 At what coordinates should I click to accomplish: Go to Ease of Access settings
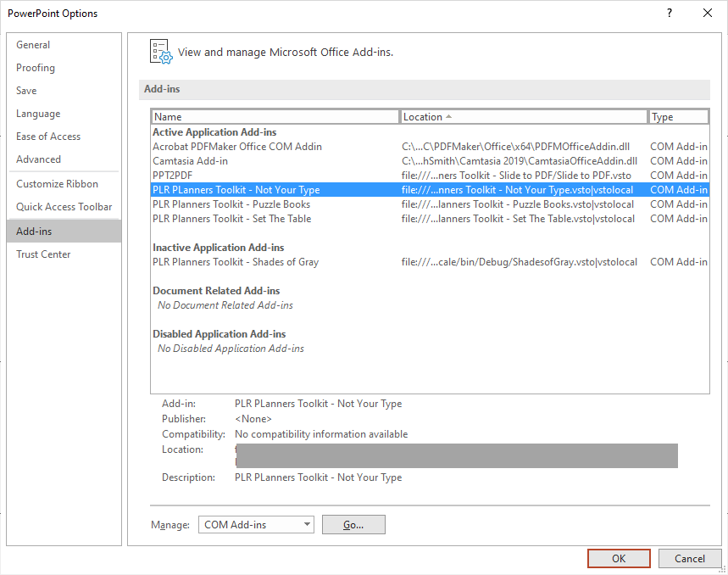(x=48, y=137)
